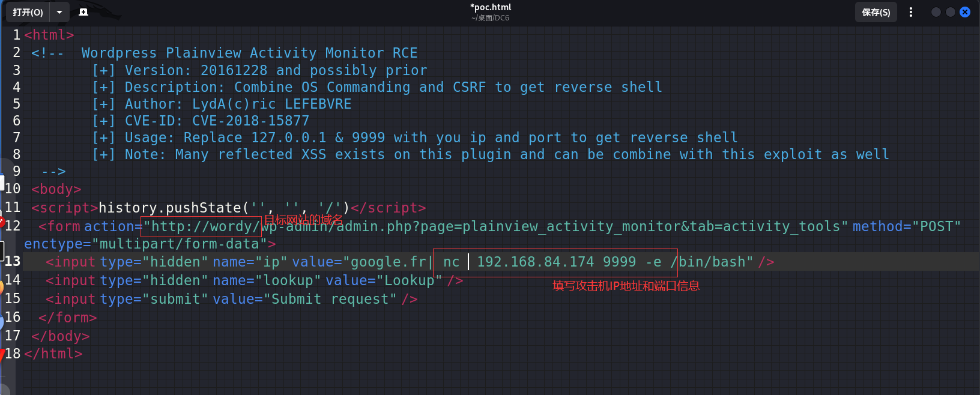980x395 pixels.
Task: Click the <body> opening tag
Action: point(56,189)
